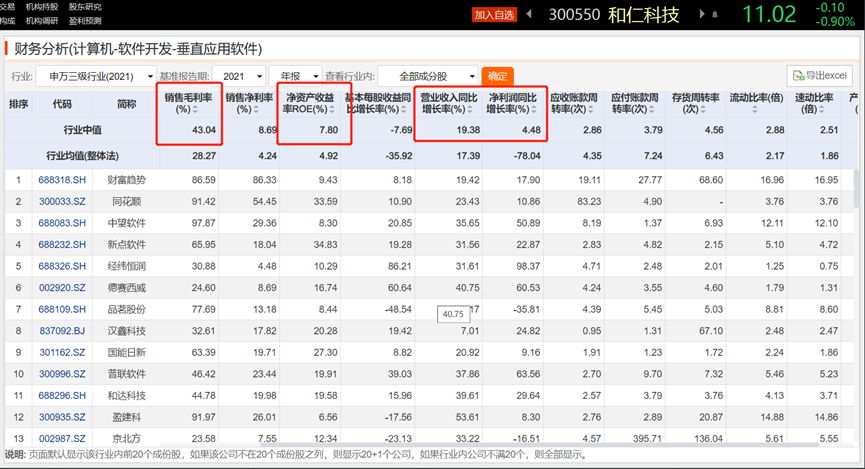Select 新点软件 company name cell
Image resolution: width=865 pixels, height=469 pixels.
pyautogui.click(x=127, y=244)
